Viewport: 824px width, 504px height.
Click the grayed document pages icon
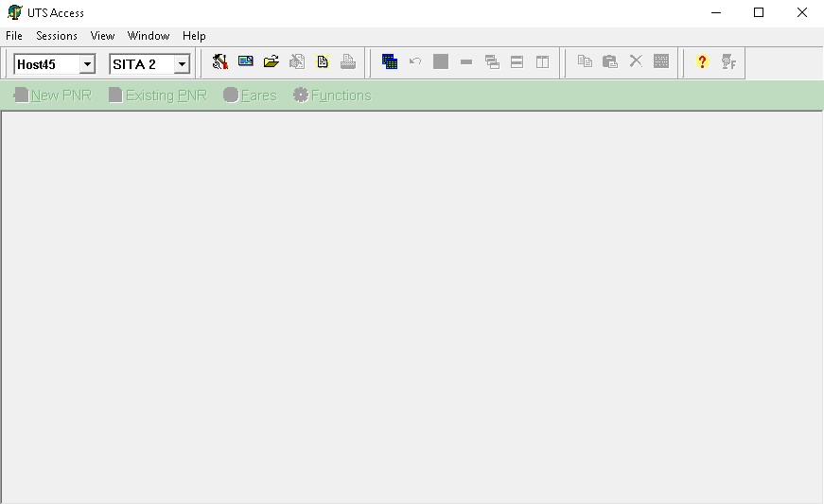tap(297, 62)
